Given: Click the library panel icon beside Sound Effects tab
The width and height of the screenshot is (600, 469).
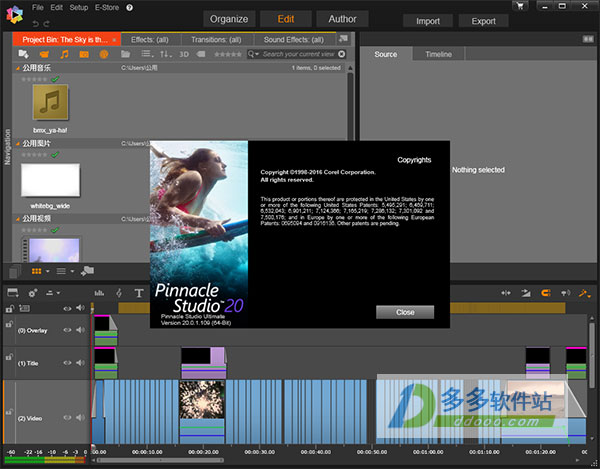Looking at the screenshot, I should (x=343, y=39).
